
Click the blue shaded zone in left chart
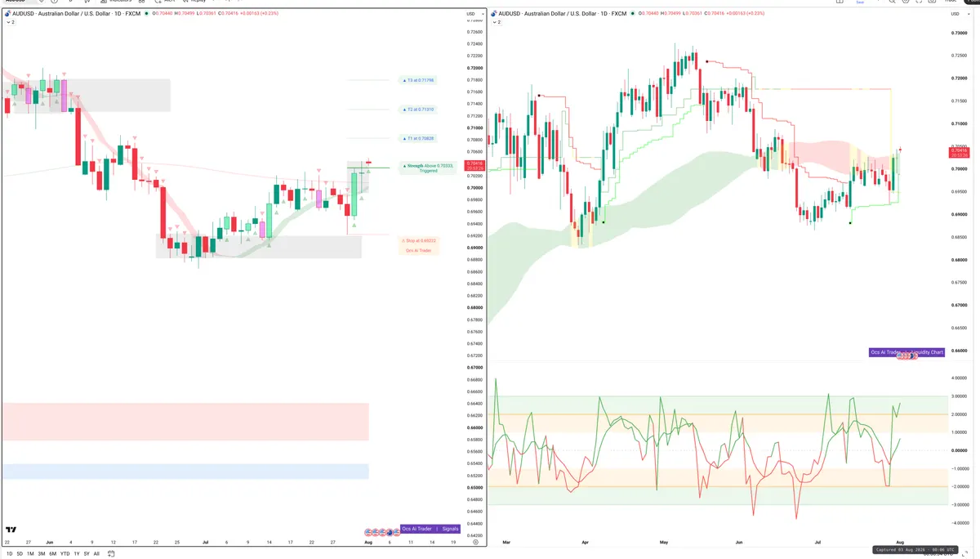(185, 472)
